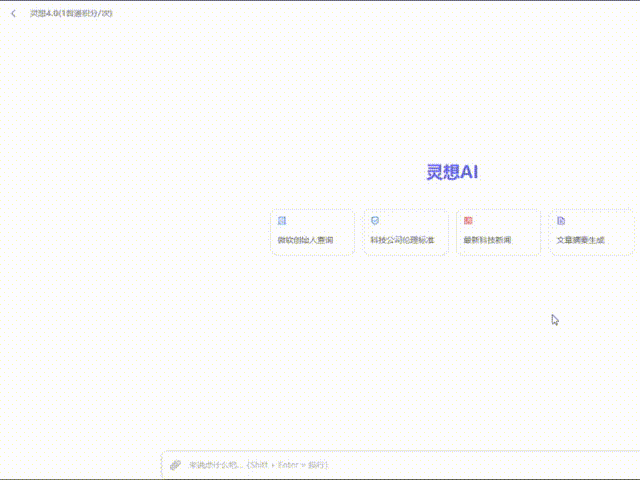Viewport: 640px width, 480px height.
Task: Go back using the left arrow icon
Action: pyautogui.click(x=13, y=13)
